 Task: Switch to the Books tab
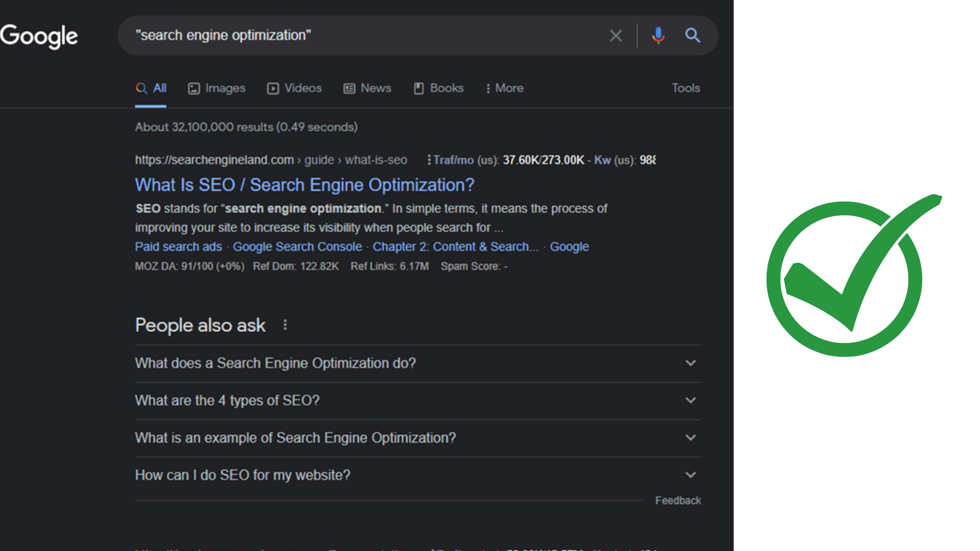(x=438, y=88)
